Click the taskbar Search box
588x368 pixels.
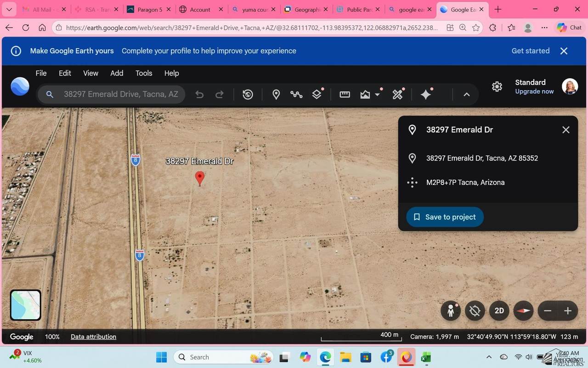[x=223, y=357]
